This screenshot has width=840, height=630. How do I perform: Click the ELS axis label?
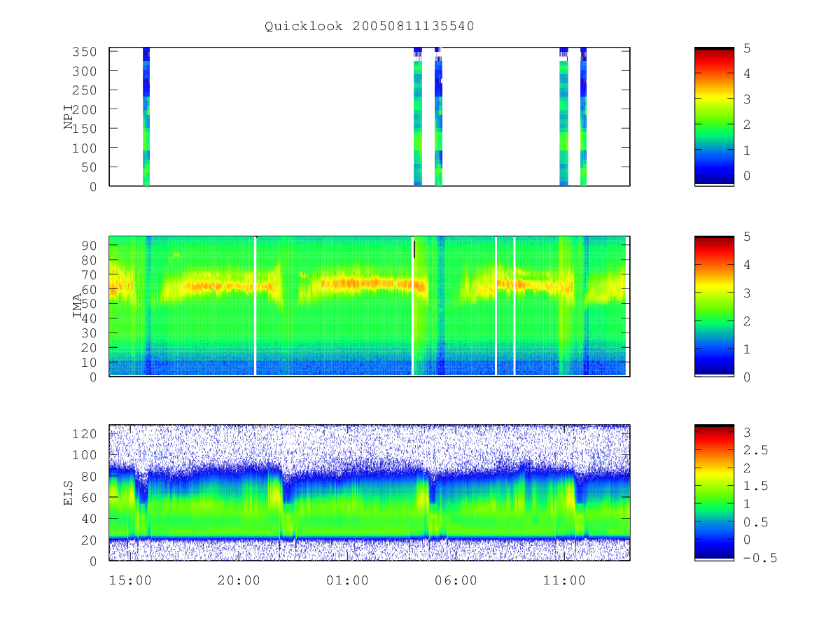[69, 493]
